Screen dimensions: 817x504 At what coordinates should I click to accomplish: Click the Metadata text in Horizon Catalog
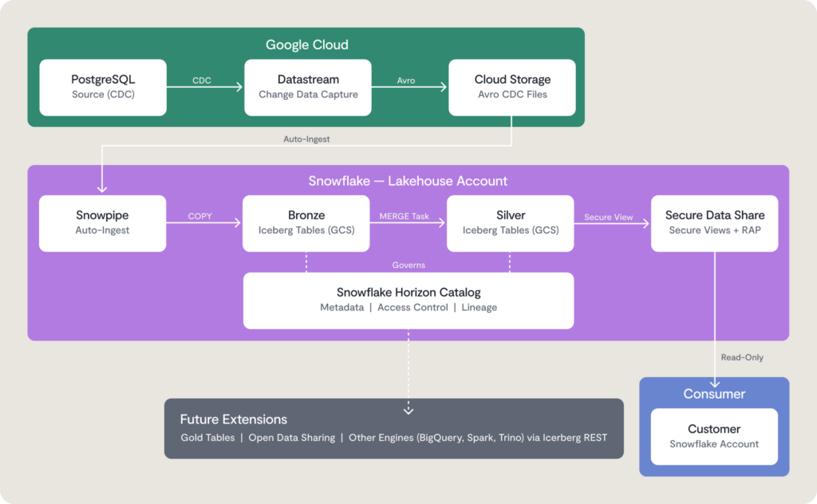(341, 307)
